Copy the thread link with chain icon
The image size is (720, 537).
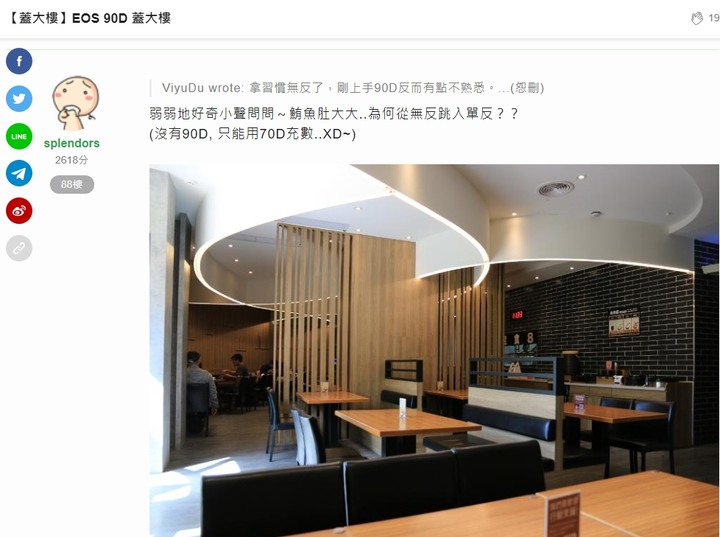[x=19, y=249]
